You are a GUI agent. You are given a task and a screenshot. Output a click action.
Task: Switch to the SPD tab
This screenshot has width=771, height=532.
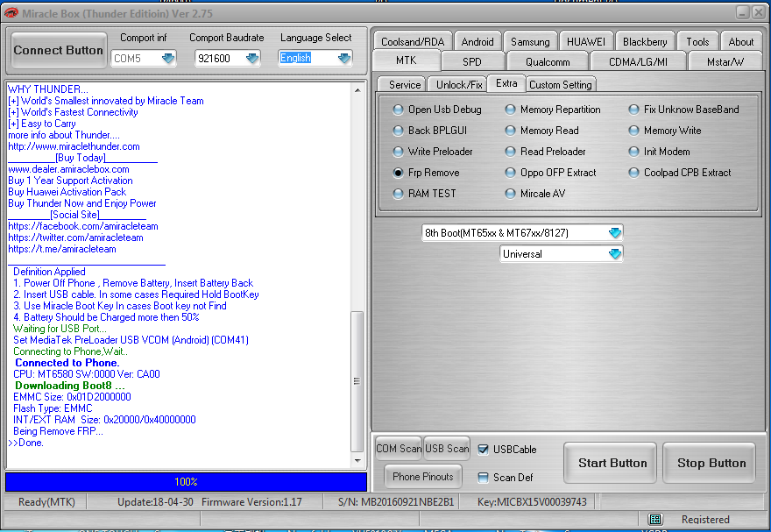472,62
